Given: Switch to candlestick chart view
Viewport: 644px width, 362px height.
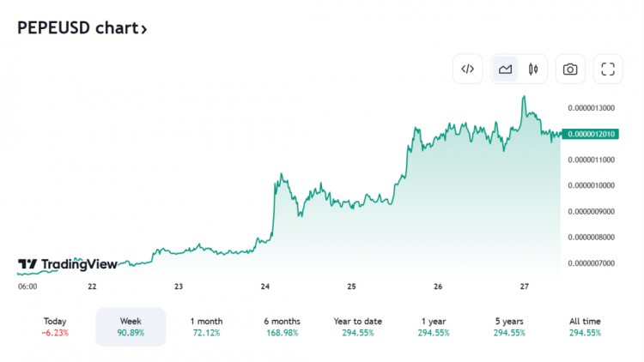Looking at the screenshot, I should (x=533, y=69).
